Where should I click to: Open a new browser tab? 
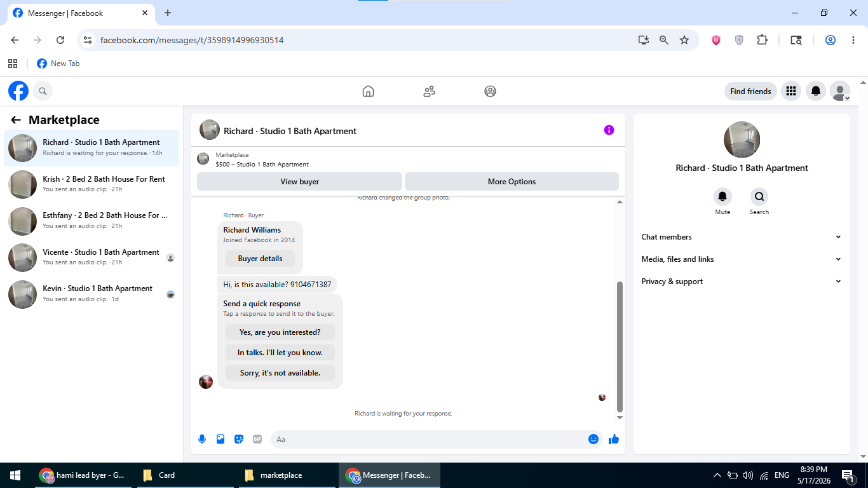[168, 13]
